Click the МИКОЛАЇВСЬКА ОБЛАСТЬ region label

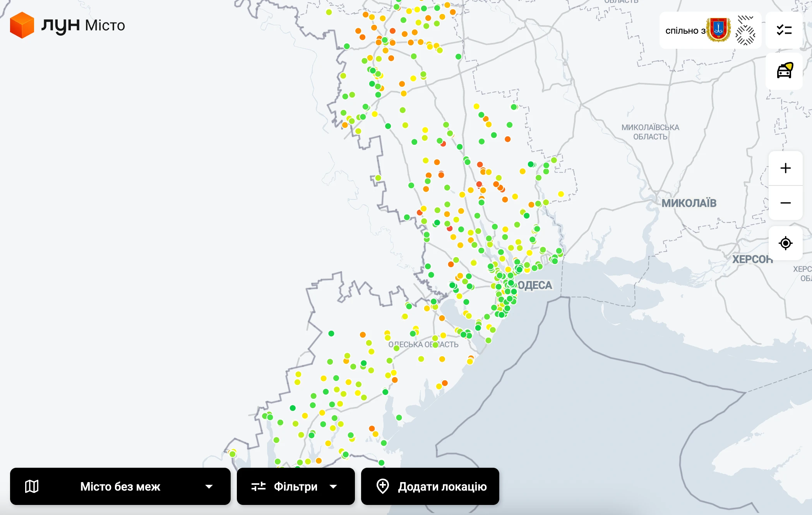tap(650, 132)
